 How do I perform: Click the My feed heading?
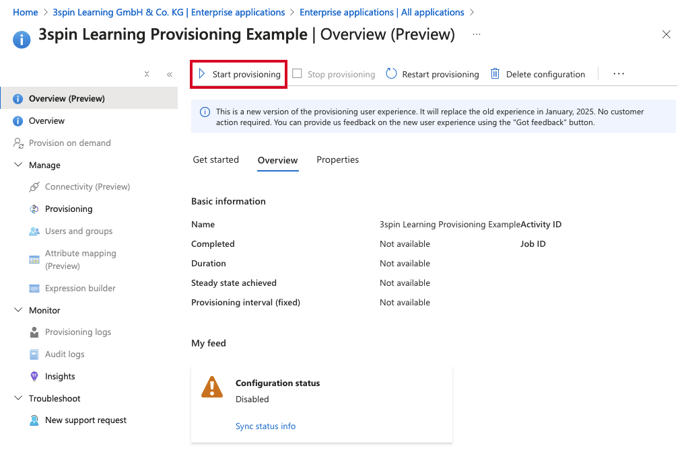coord(208,343)
